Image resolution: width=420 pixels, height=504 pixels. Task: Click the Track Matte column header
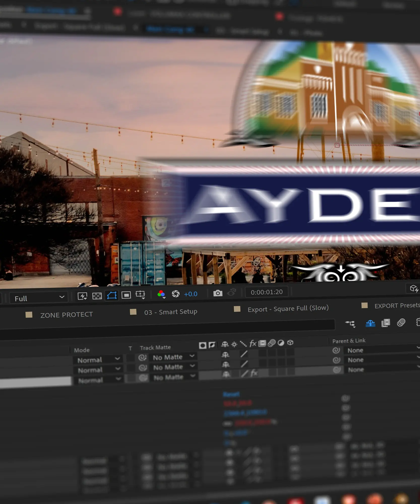tap(155, 348)
